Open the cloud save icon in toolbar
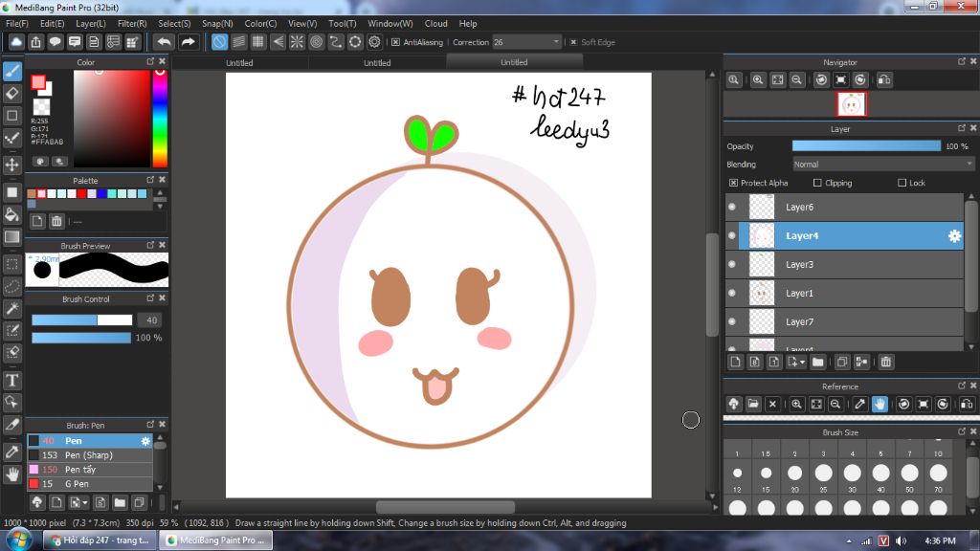Viewport: 980px width, 551px height. [16, 42]
